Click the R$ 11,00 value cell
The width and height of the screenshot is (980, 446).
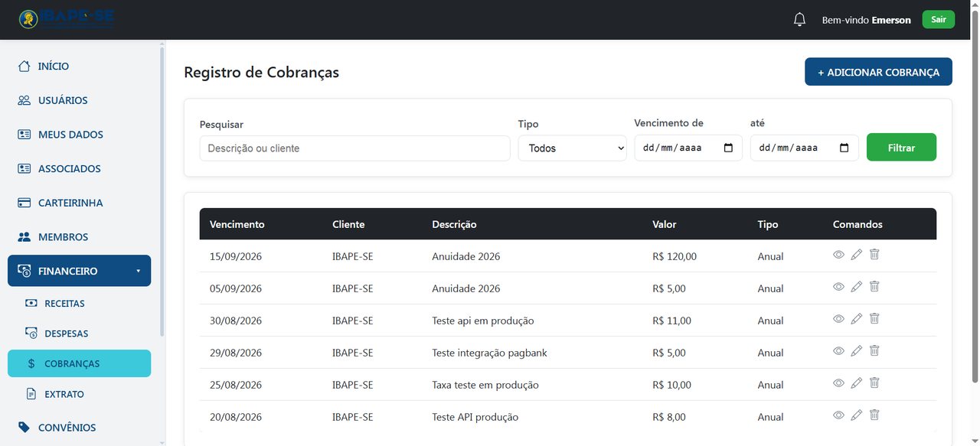(x=671, y=321)
